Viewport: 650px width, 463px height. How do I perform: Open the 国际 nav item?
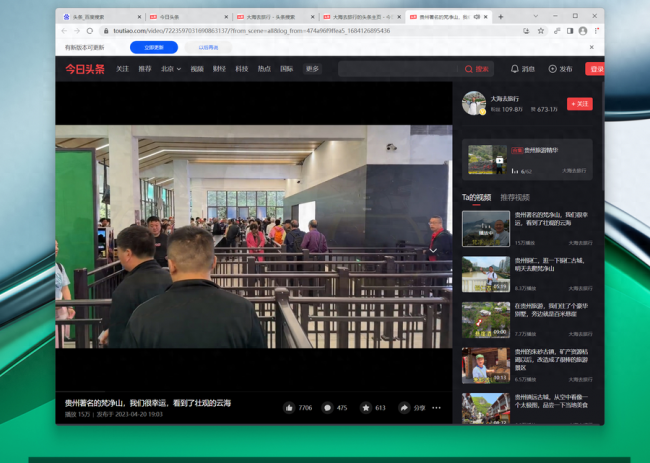pyautogui.click(x=286, y=69)
